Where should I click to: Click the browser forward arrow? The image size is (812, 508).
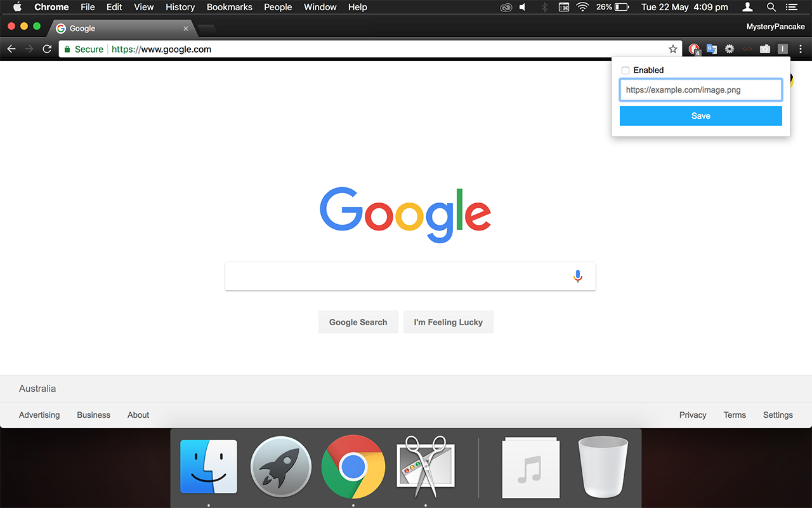[29, 49]
